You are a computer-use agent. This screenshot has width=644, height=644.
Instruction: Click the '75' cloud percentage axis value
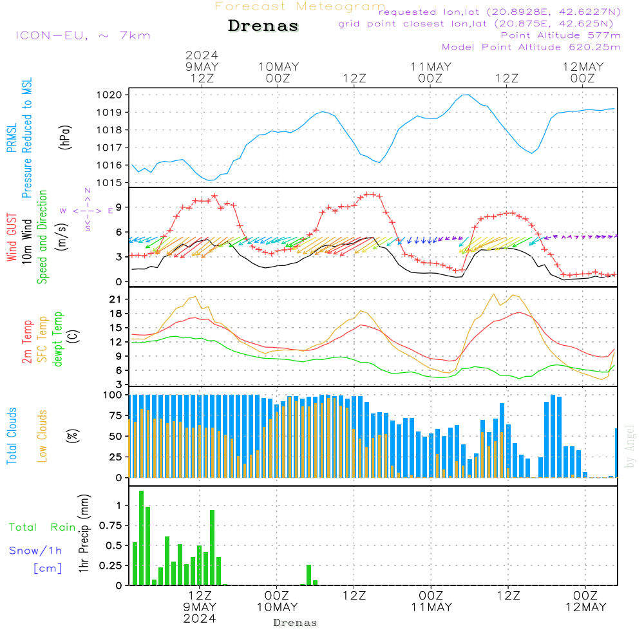click(x=115, y=415)
